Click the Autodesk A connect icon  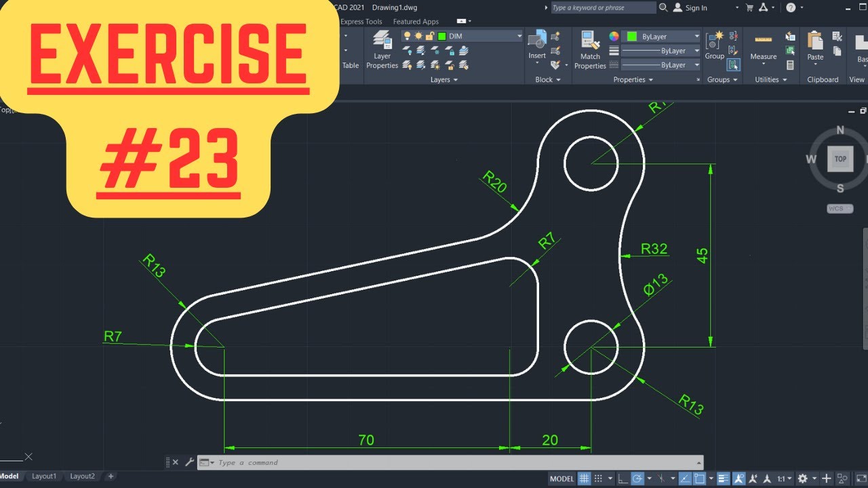(763, 7)
